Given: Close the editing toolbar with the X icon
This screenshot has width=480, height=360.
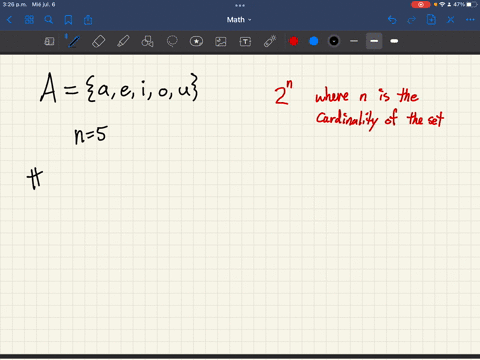Looking at the screenshot, I should click(451, 20).
